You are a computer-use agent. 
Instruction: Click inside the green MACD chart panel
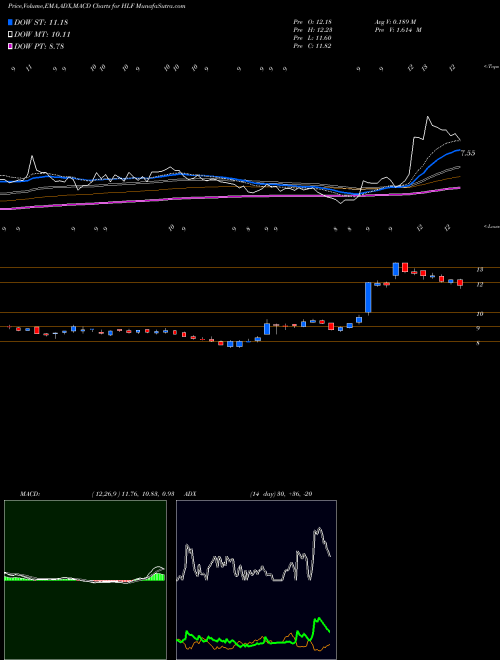click(85, 580)
